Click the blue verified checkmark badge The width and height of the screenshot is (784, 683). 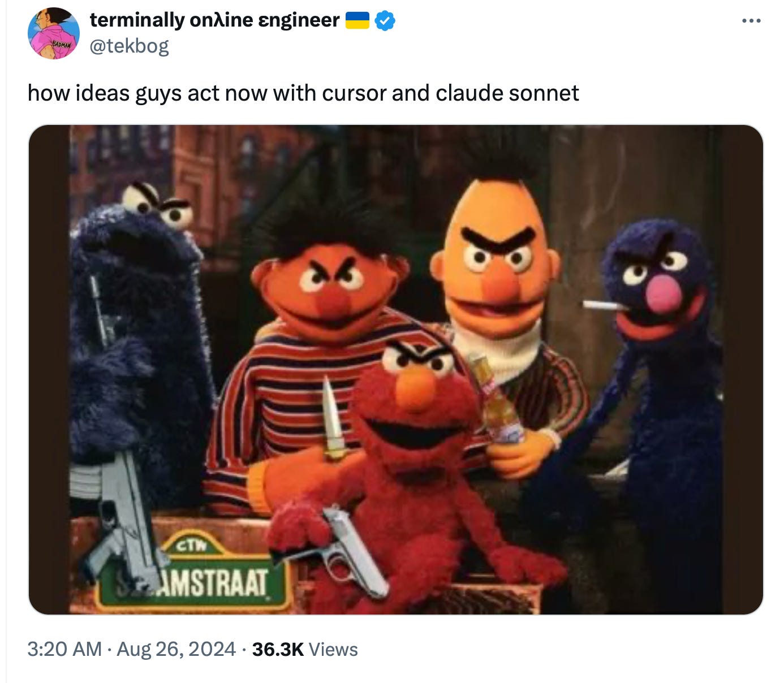pos(385,21)
